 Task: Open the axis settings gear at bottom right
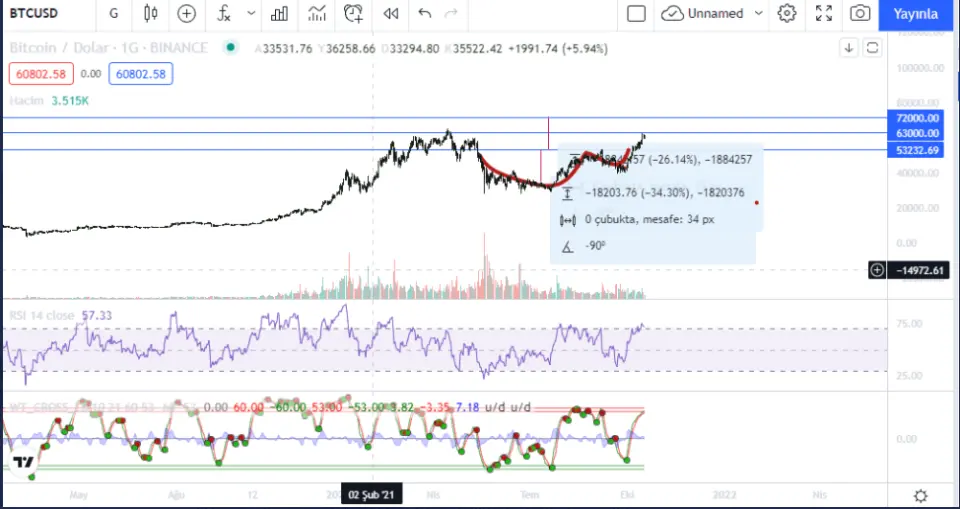(920, 496)
